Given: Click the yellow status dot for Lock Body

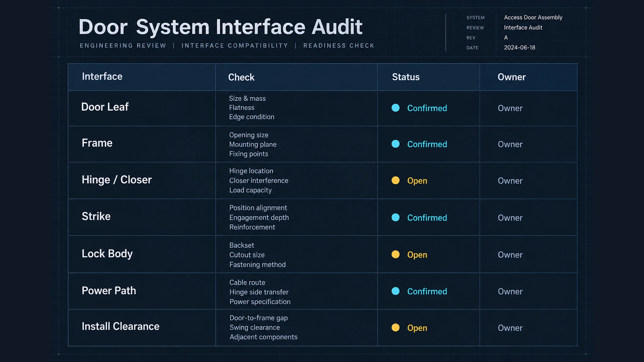Looking at the screenshot, I should click(x=396, y=254).
